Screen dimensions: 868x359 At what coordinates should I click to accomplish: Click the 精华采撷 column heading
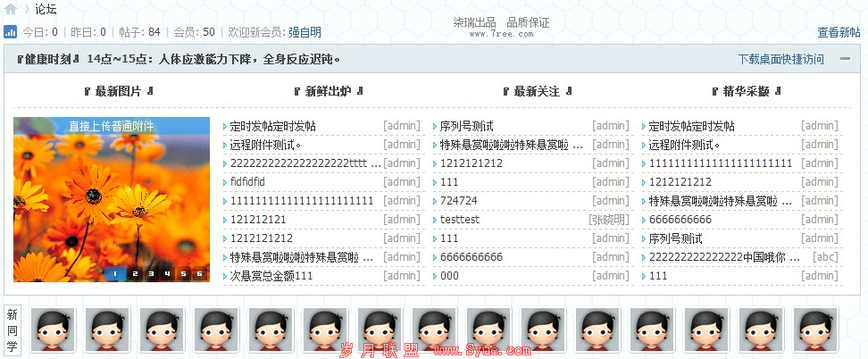point(745,91)
